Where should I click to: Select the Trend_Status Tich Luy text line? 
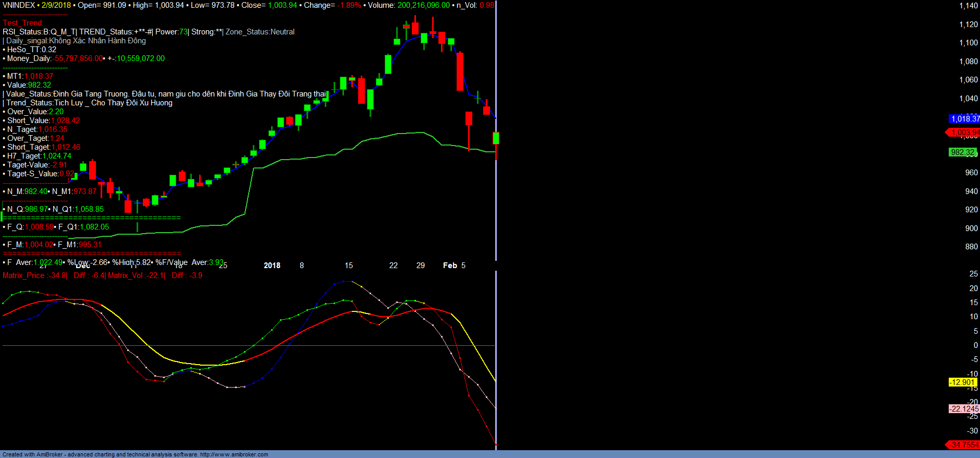(89, 103)
